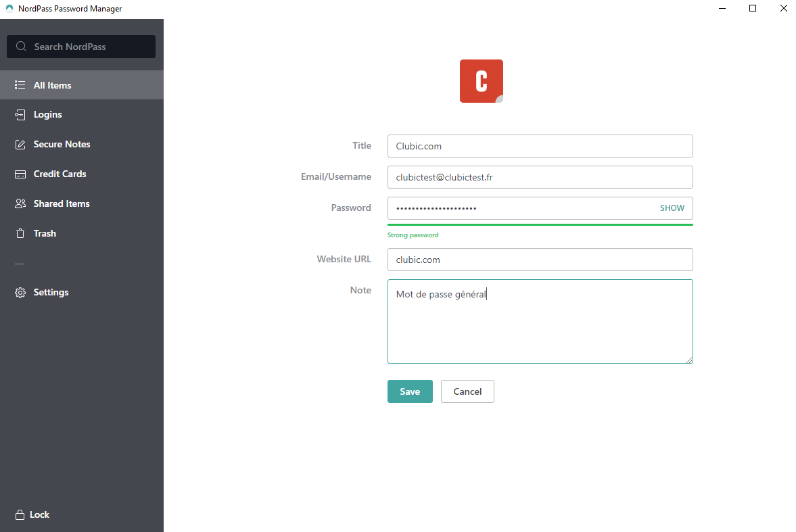Click in the Email/Username field
This screenshot has width=796, height=532.
540,177
